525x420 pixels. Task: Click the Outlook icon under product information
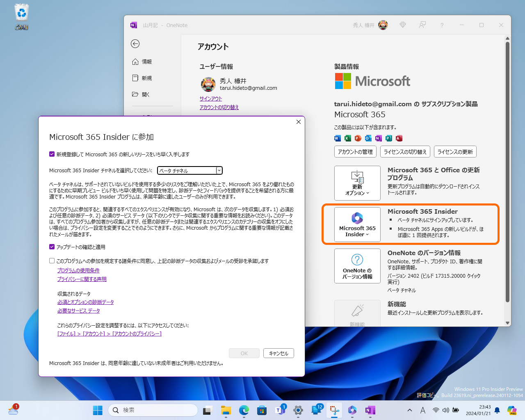pyautogui.click(x=368, y=138)
